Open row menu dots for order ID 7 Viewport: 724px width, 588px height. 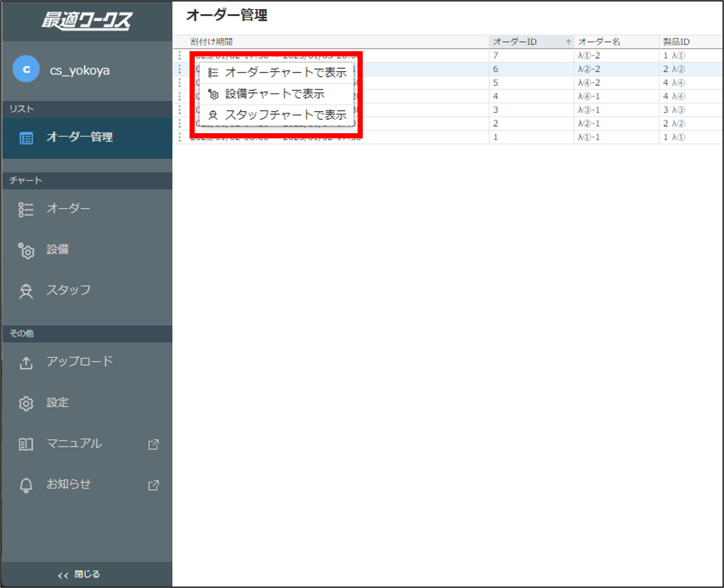point(180,55)
